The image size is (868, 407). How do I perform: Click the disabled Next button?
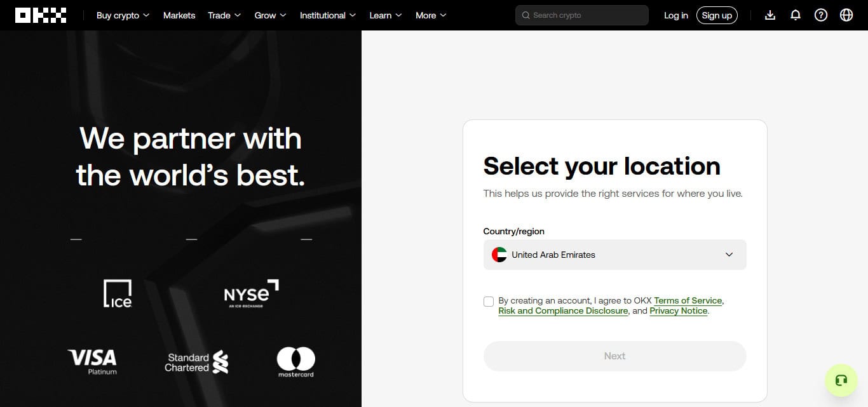point(614,356)
